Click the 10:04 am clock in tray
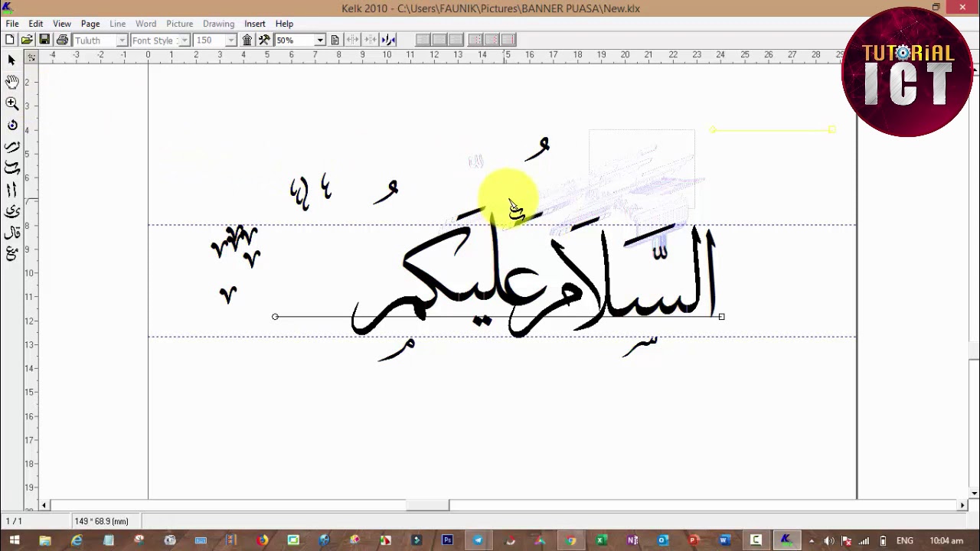 (946, 540)
